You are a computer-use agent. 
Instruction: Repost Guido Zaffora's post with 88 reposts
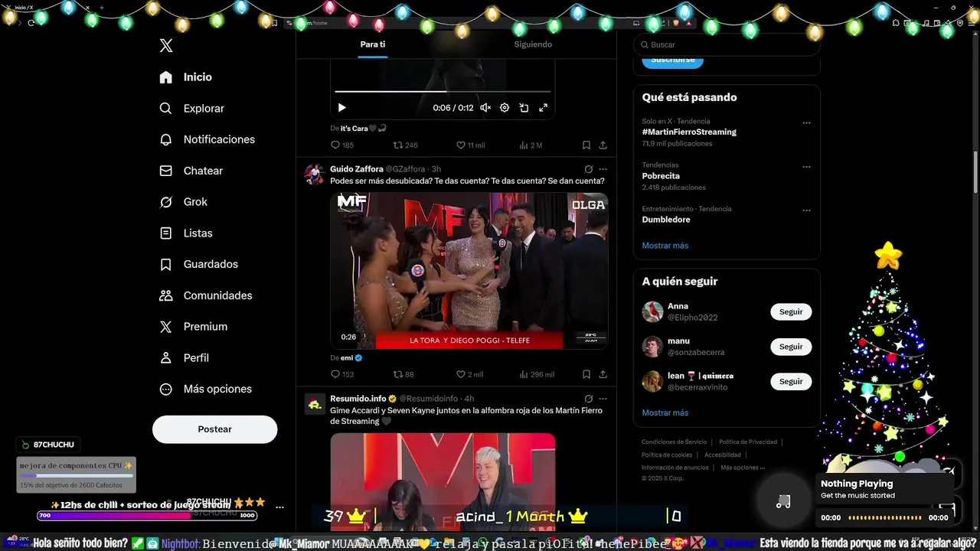click(403, 374)
